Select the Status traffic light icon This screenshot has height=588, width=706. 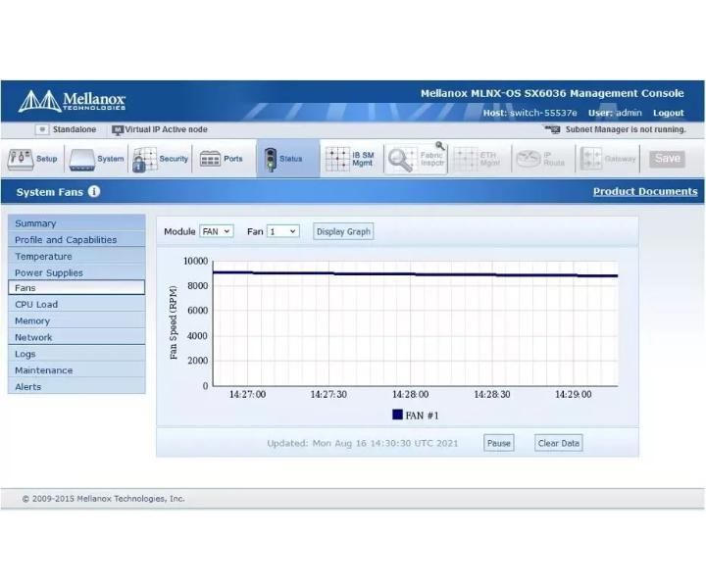coord(271,160)
